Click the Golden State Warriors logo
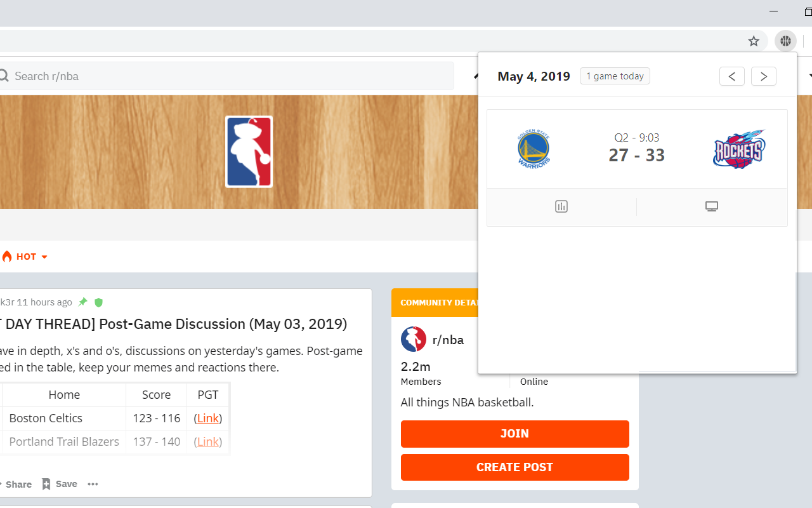The image size is (812, 508). [534, 149]
